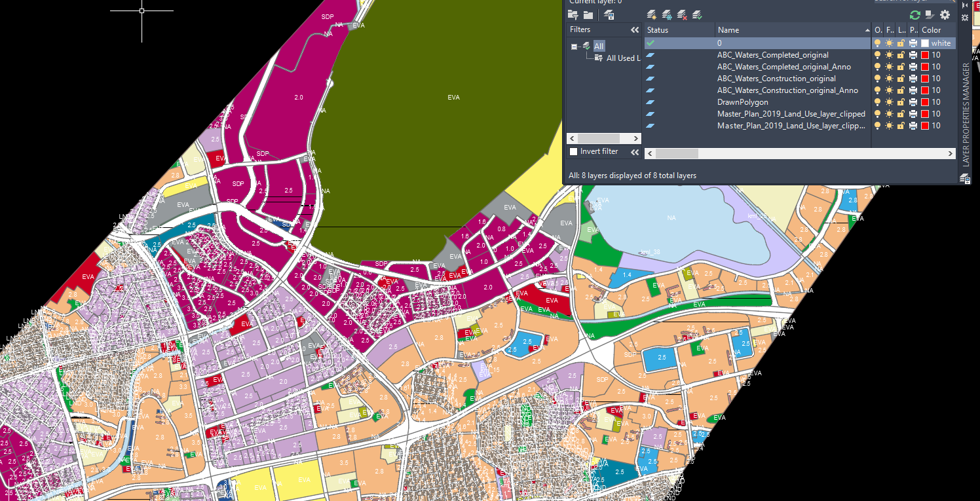Screen dimensions: 980x501
Task: Open white color swatch of layer 0
Action: (925, 43)
